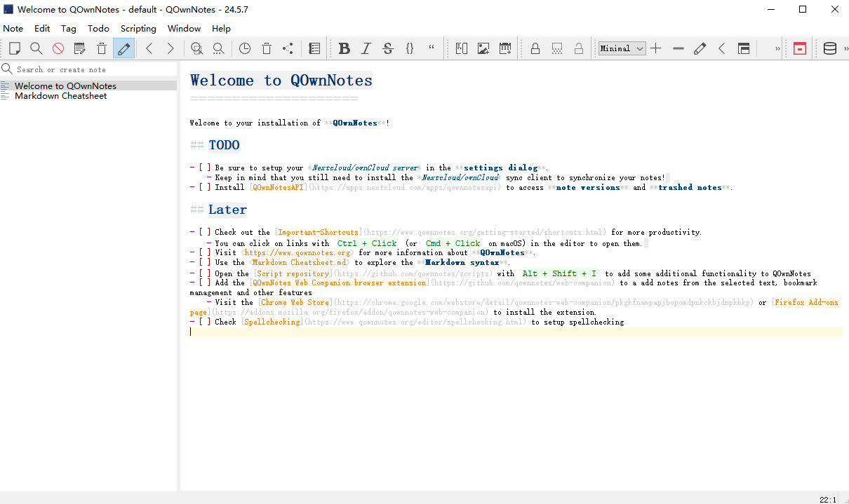The width and height of the screenshot is (849, 504).
Task: Open the Scripting menu
Action: [138, 29]
